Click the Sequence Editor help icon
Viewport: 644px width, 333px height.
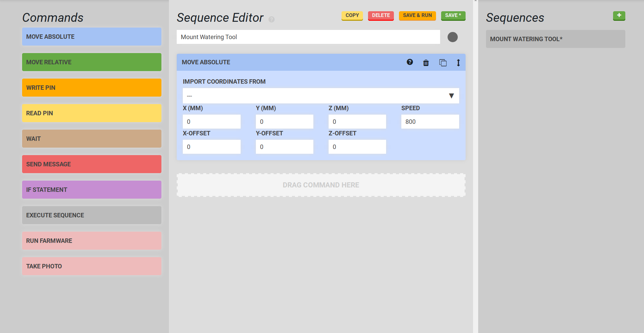click(x=271, y=19)
